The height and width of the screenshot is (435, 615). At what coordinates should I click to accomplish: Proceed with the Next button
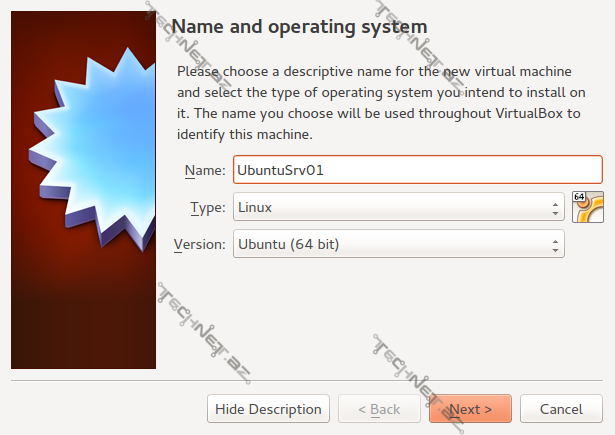tap(470, 409)
